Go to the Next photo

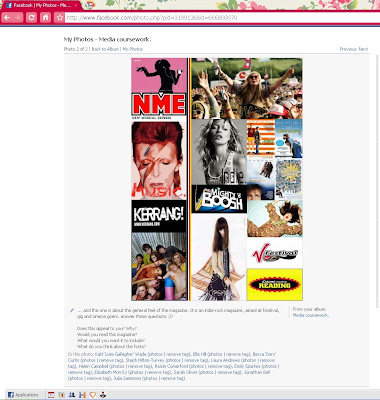tap(363, 49)
